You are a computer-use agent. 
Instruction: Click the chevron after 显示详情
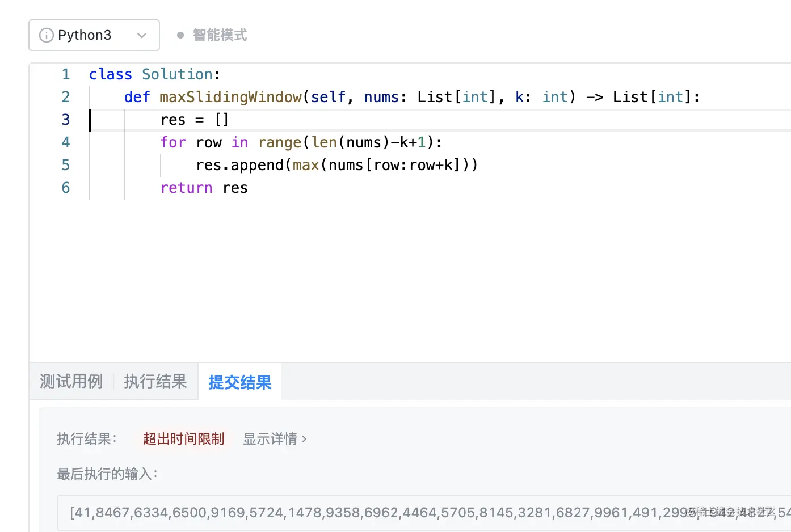pyautogui.click(x=304, y=438)
